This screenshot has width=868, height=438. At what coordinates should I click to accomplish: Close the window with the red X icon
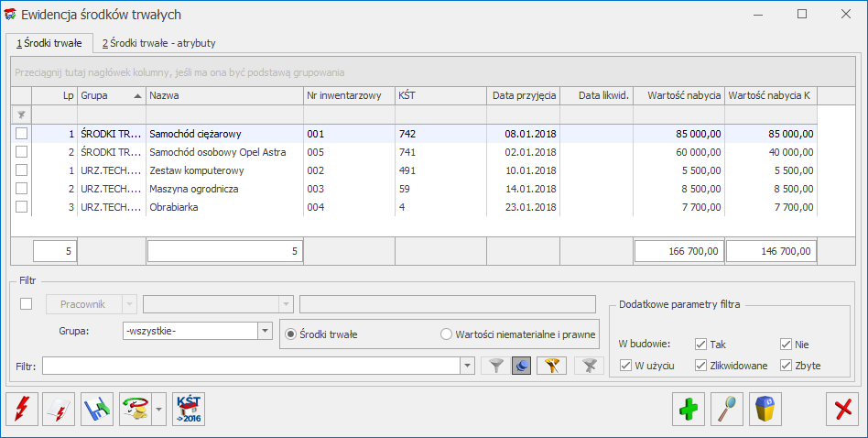click(842, 410)
